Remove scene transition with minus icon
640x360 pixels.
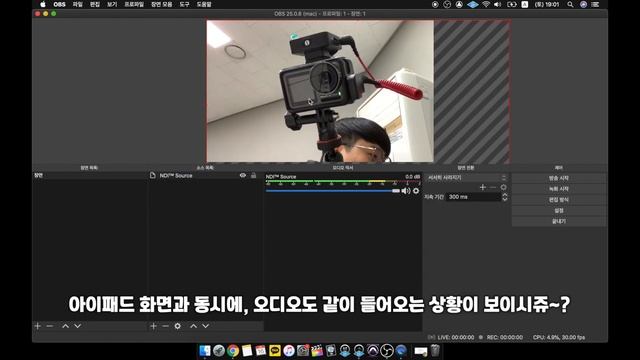coord(493,187)
